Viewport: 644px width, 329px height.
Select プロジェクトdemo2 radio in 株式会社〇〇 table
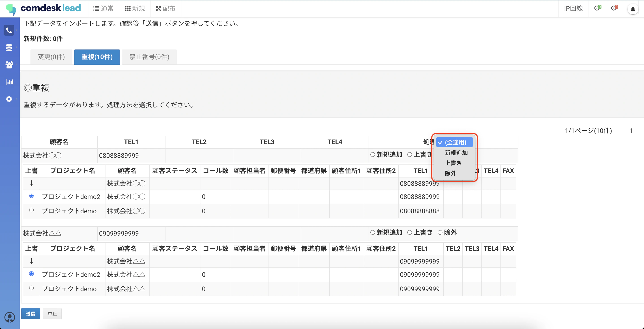[x=32, y=196]
